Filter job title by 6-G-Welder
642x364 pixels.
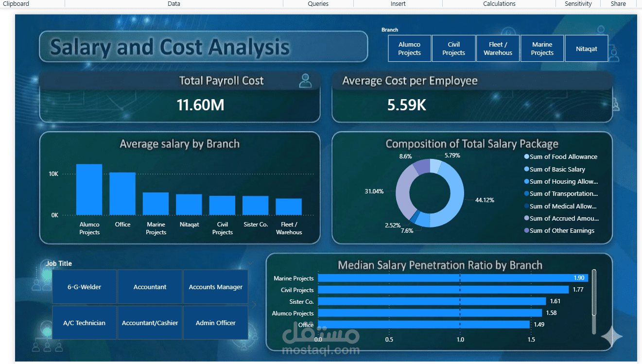click(x=85, y=287)
